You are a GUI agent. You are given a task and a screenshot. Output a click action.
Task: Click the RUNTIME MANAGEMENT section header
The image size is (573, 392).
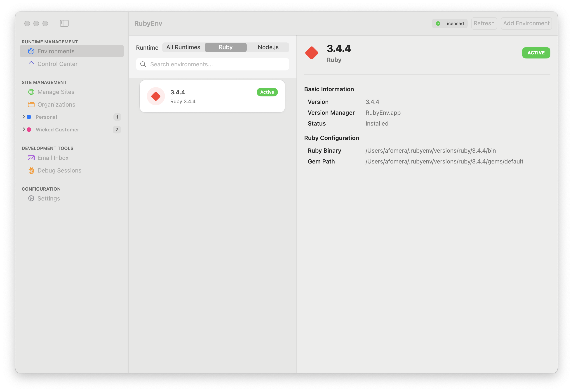(49, 42)
